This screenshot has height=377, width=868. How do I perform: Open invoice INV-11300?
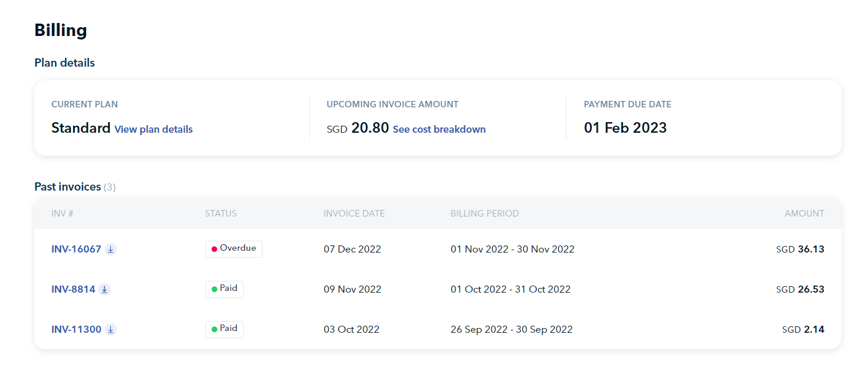coord(76,329)
